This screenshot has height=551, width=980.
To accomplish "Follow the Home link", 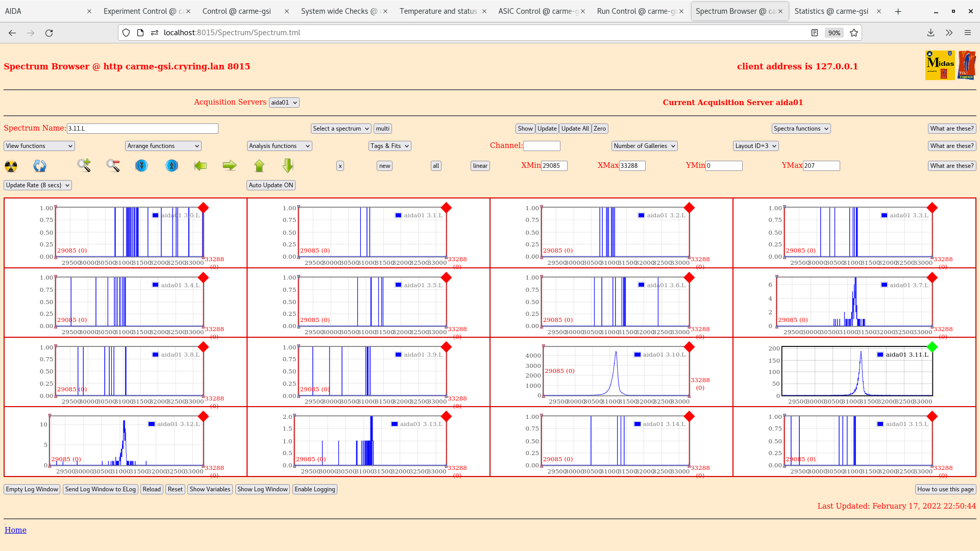I will pos(15,530).
